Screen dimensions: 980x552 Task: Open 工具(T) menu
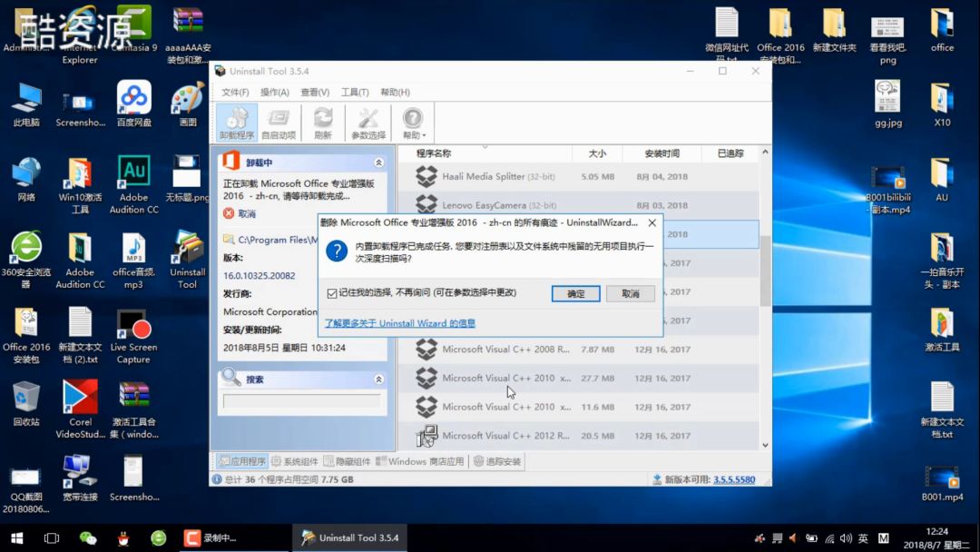(x=355, y=93)
